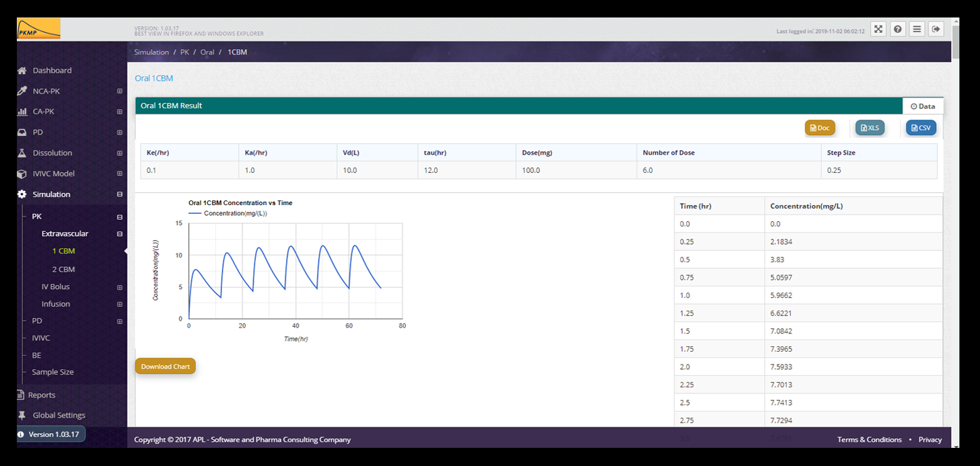Export results with the Doc button
Image resolution: width=980 pixels, height=466 pixels.
(x=819, y=128)
